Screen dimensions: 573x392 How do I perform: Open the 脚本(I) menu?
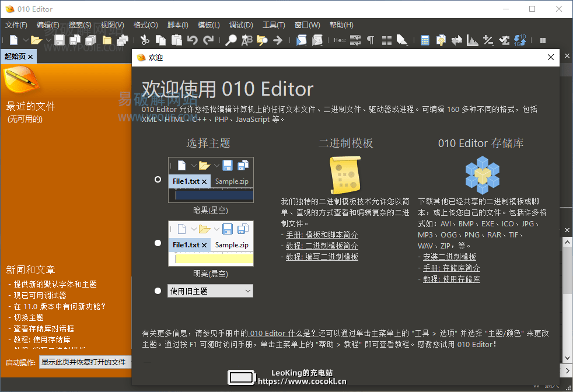click(x=177, y=25)
